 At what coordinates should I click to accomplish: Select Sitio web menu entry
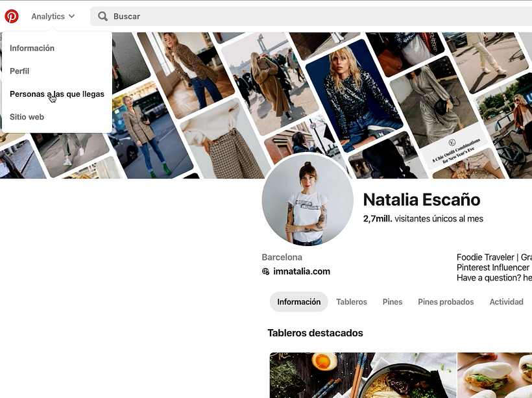pos(27,117)
